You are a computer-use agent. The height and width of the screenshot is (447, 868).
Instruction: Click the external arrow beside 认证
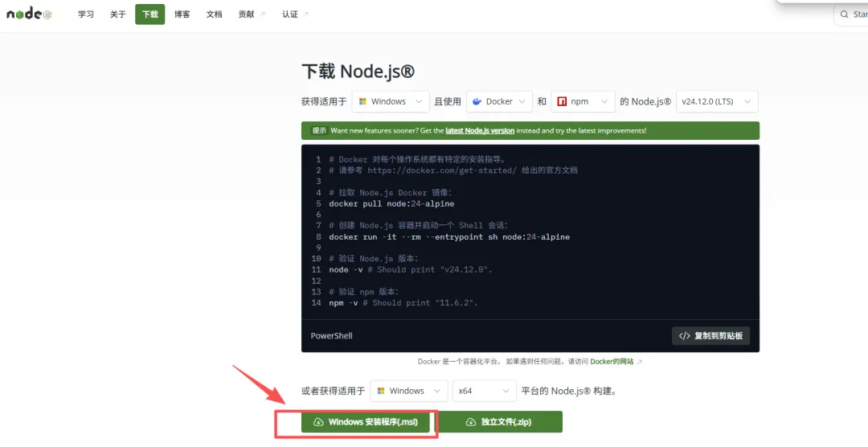[x=306, y=14]
